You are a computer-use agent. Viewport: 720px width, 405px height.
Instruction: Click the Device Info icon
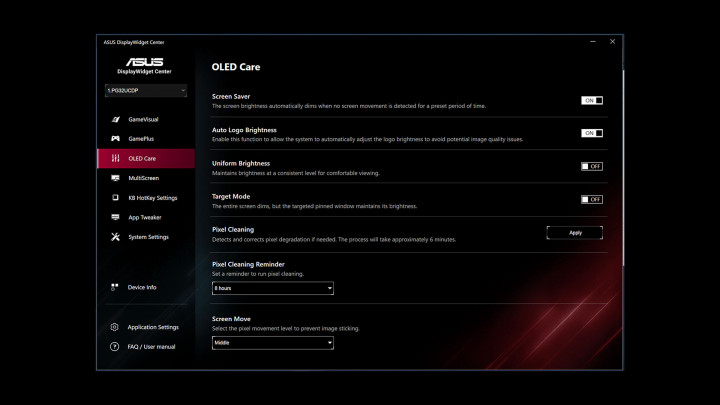tap(115, 287)
